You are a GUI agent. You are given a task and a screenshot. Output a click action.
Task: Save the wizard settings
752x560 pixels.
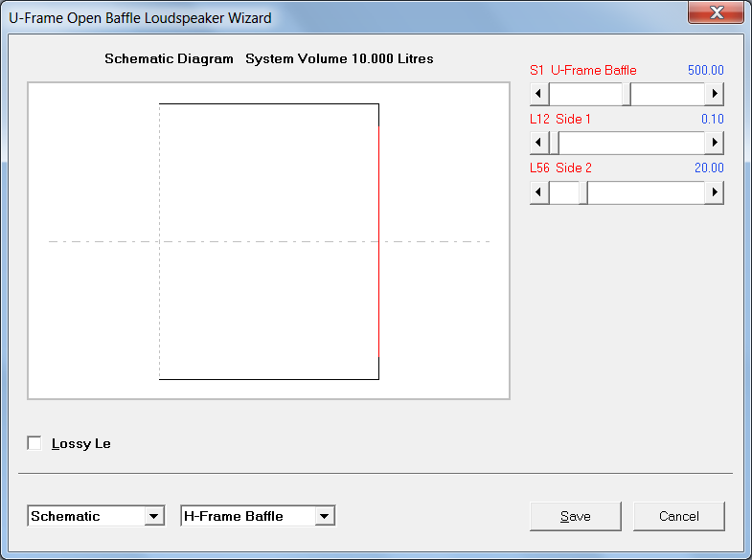tap(576, 516)
